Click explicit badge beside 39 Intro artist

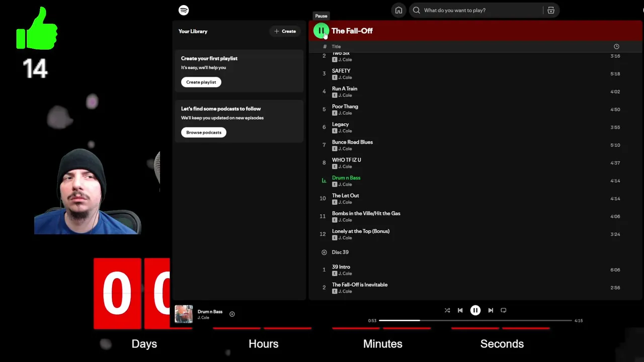click(x=335, y=274)
